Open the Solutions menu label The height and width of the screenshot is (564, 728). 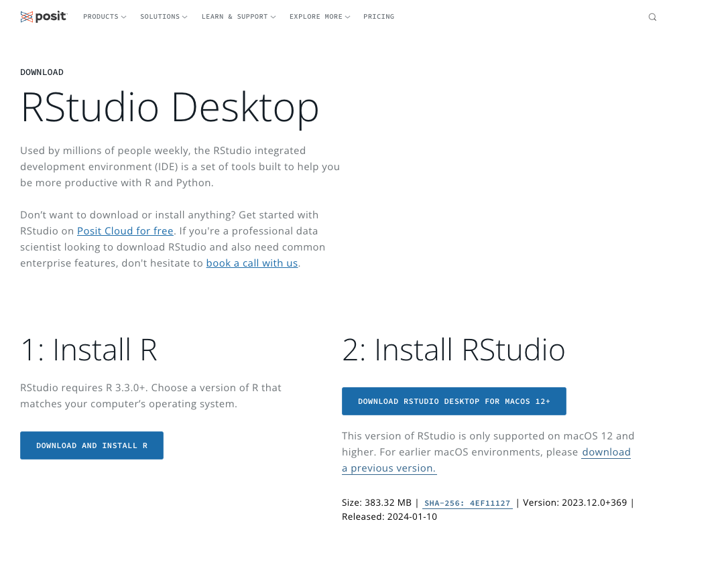tap(160, 17)
